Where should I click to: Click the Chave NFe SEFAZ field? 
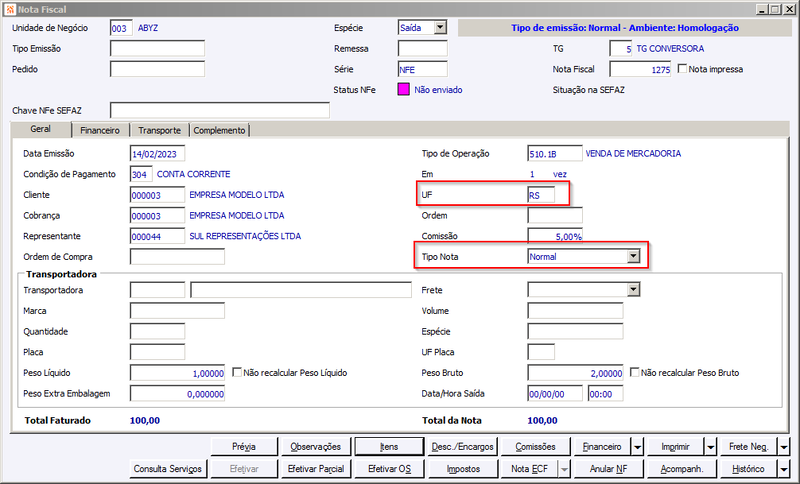[220, 110]
